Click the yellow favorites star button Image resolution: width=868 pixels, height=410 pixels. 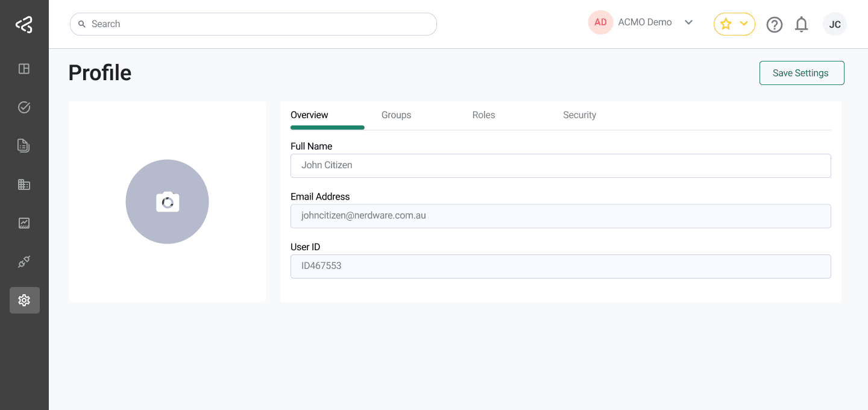click(726, 24)
